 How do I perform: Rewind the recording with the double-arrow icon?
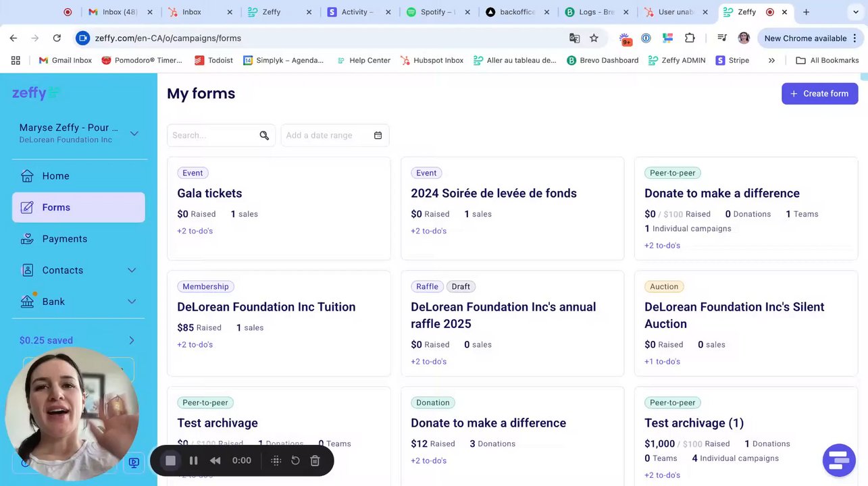tap(215, 460)
